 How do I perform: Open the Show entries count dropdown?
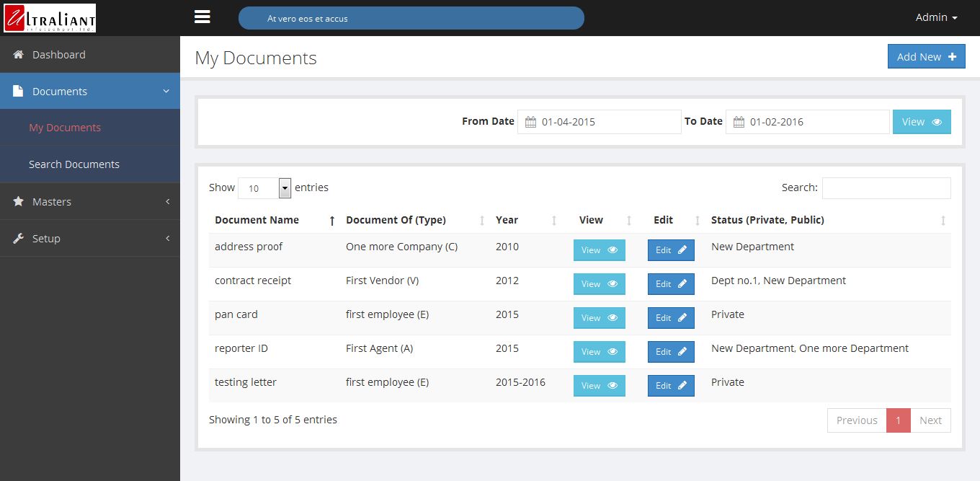[x=264, y=188]
